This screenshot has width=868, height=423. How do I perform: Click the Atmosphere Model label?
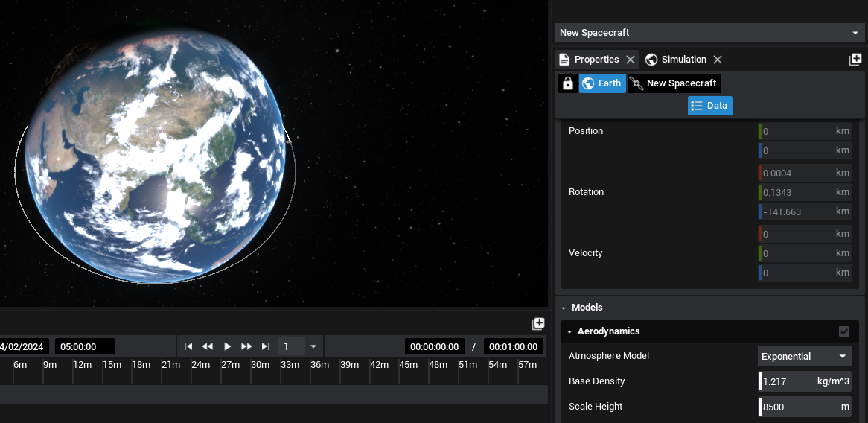point(609,356)
